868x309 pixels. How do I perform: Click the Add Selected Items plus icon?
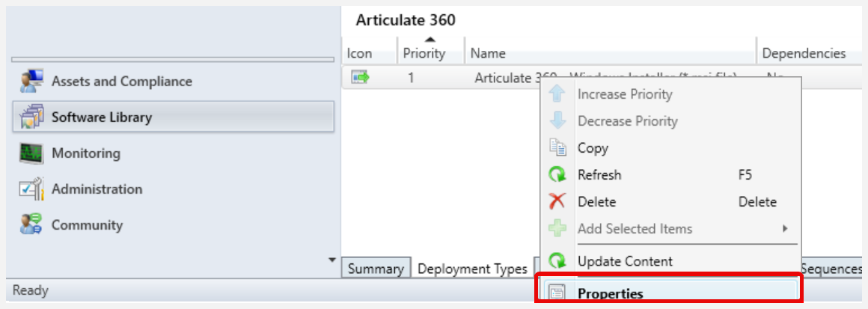coord(557,228)
